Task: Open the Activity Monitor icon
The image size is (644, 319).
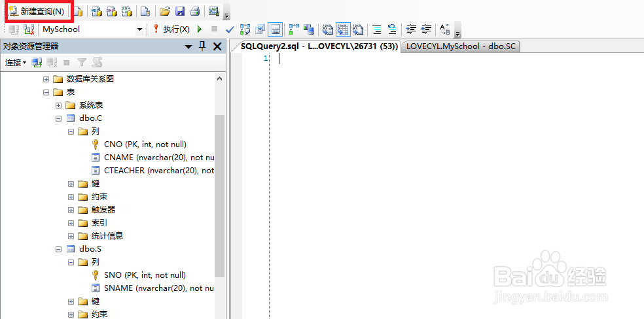Action: pyautogui.click(x=213, y=12)
